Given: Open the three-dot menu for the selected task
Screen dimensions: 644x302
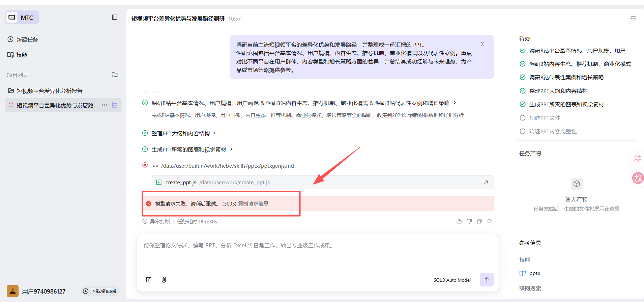Looking at the screenshot, I should (x=105, y=105).
